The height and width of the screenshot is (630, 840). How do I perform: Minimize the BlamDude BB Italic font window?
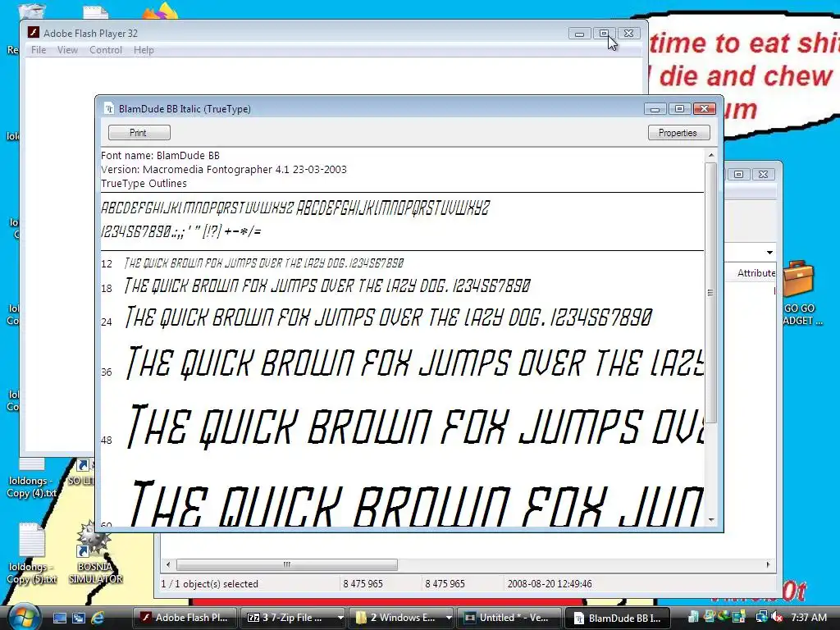tap(655, 109)
